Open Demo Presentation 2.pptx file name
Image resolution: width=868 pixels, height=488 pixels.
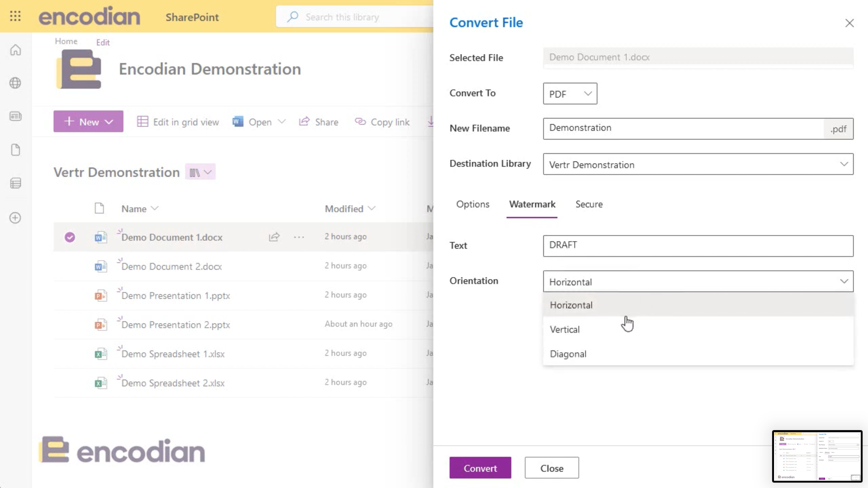pos(175,325)
